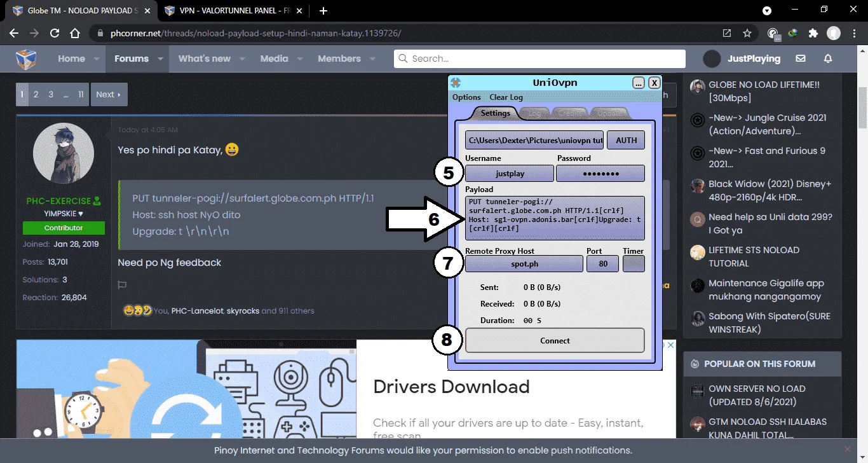Click the forum search box
Image resolution: width=868 pixels, height=463 pixels.
point(539,59)
